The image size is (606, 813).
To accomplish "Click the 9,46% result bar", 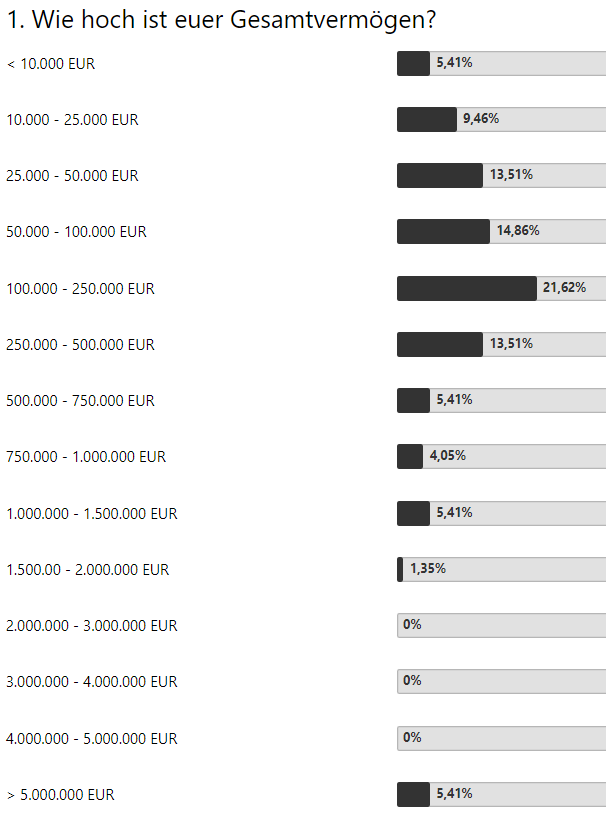I will pyautogui.click(x=501, y=119).
